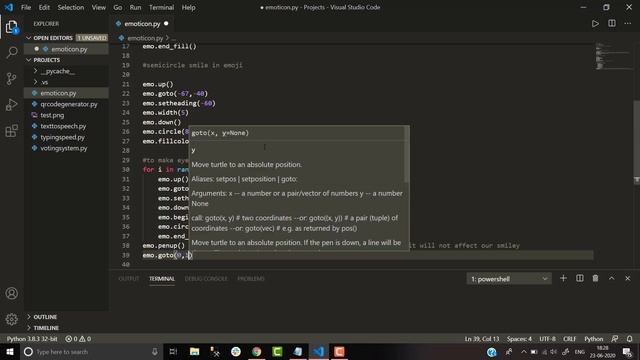Viewport: 640px width, 360px height.
Task: Open editor More Actions ellipsis
Action: 627,24
